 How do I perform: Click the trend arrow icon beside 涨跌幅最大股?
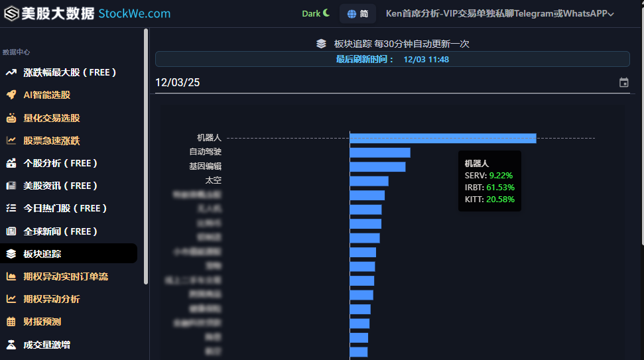tap(11, 72)
